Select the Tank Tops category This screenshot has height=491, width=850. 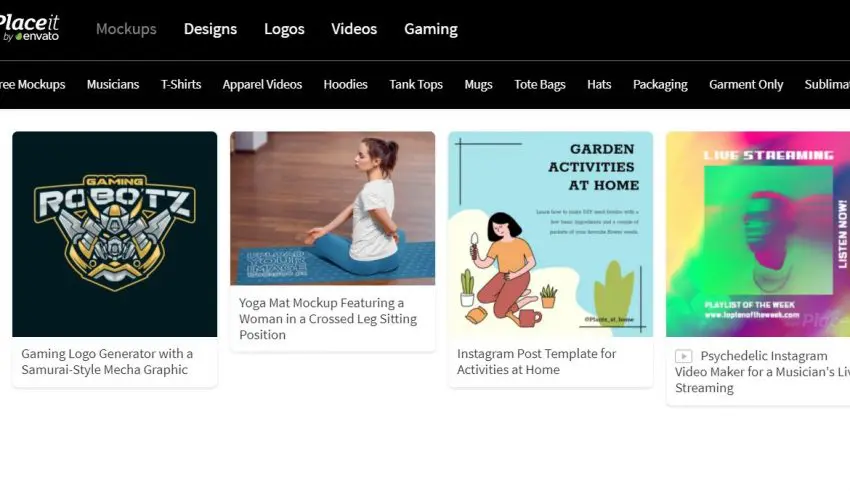pyautogui.click(x=416, y=85)
